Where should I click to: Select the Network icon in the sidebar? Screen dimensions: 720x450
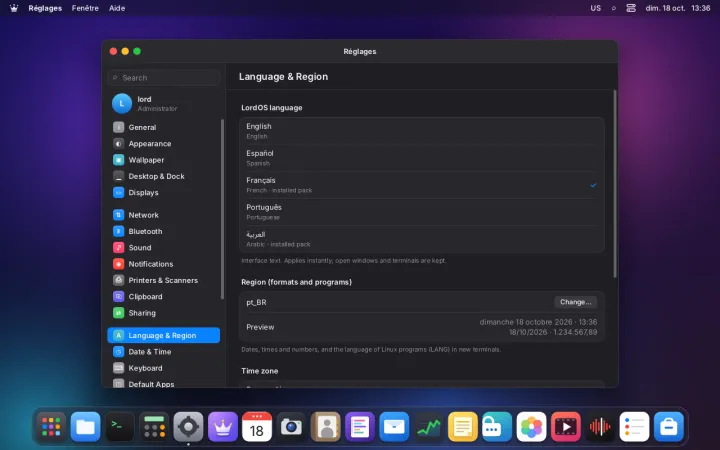pos(118,215)
